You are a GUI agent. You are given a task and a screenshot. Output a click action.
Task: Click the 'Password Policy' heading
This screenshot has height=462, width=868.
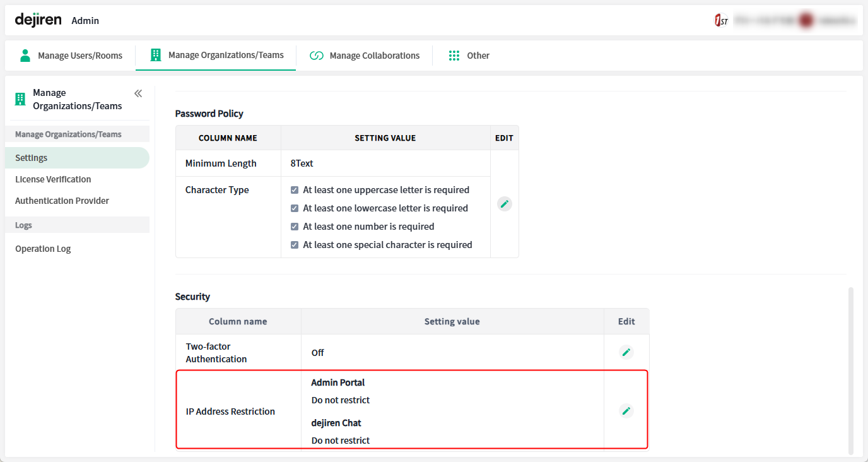point(209,114)
